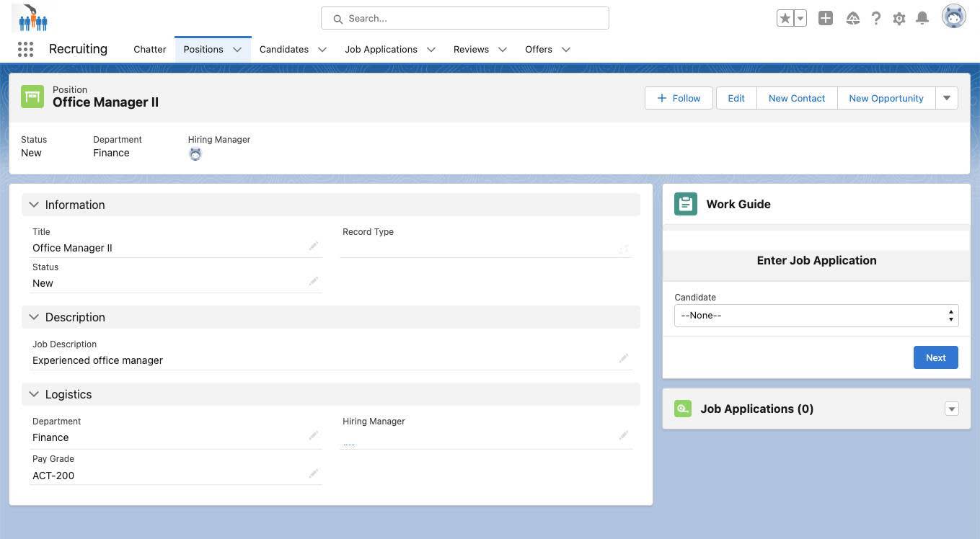Open more record actions dropdown

coord(947,98)
